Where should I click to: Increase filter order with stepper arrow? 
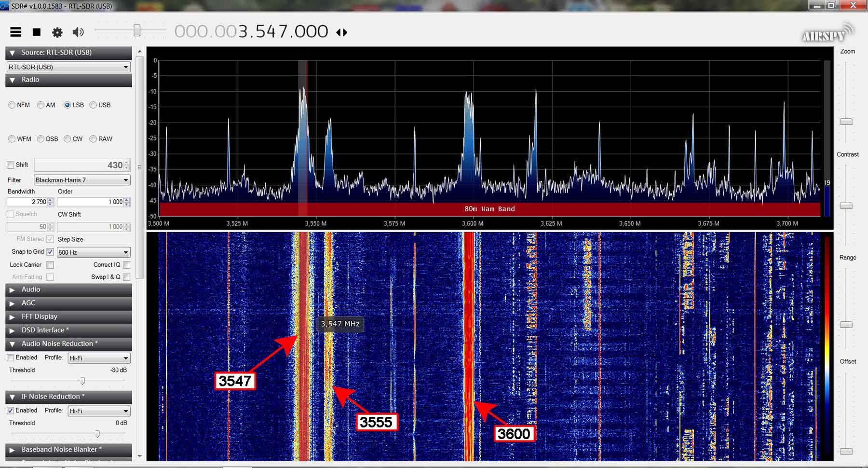tap(127, 200)
